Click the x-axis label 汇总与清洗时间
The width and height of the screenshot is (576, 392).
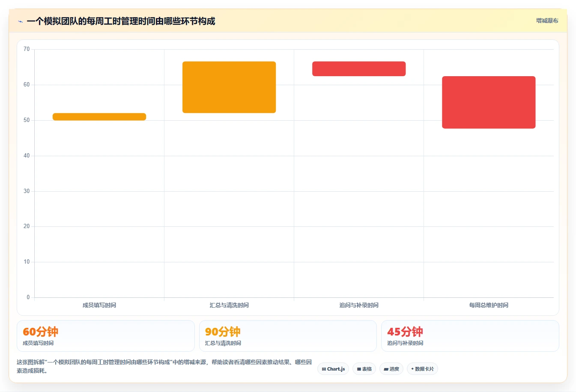[x=229, y=305]
